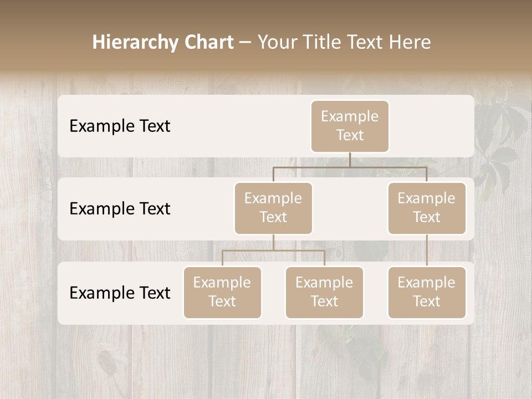This screenshot has height=399, width=532.
Task: Click the second row's "Example Text" label
Action: click(120, 208)
